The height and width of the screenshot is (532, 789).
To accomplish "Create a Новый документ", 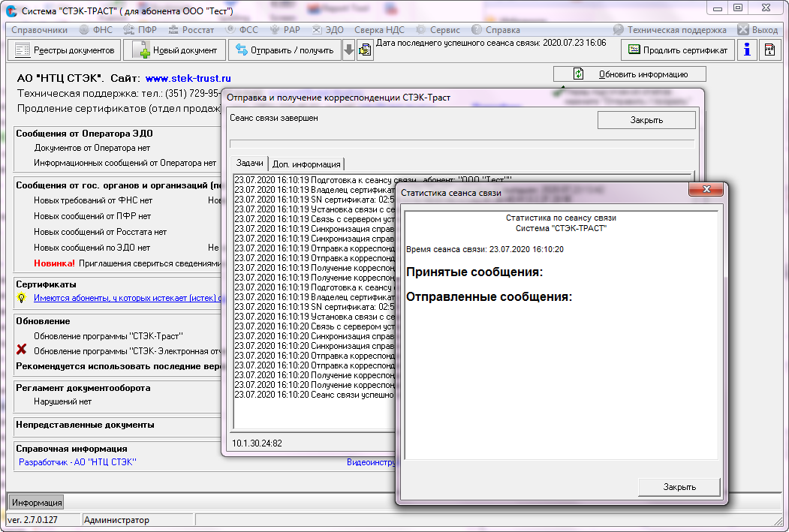I will 174,50.
